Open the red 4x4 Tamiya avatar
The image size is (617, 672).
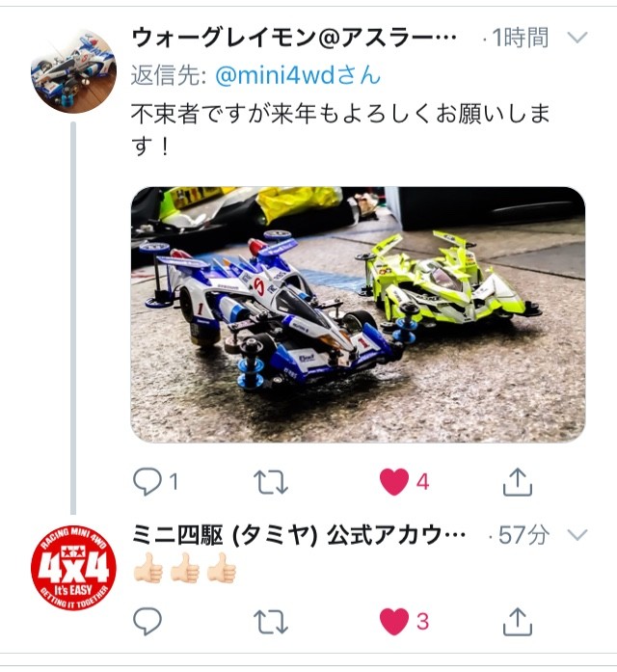click(73, 567)
